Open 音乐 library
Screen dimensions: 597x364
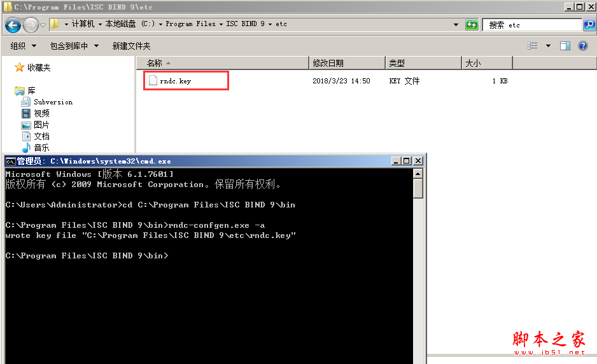coord(41,148)
